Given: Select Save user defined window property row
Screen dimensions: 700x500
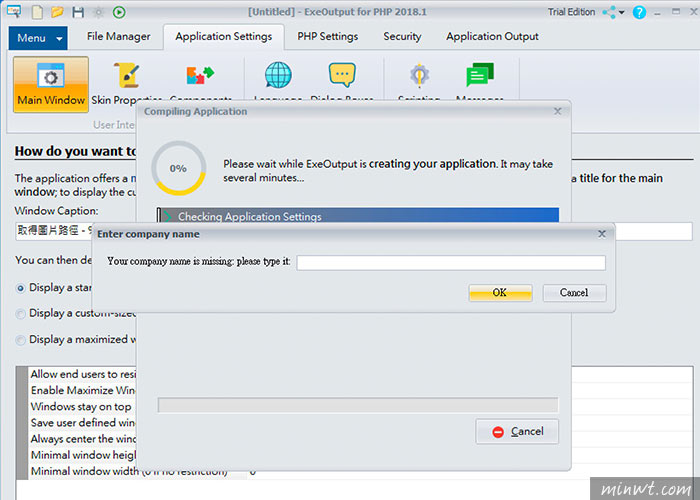Looking at the screenshot, I should 83,422.
